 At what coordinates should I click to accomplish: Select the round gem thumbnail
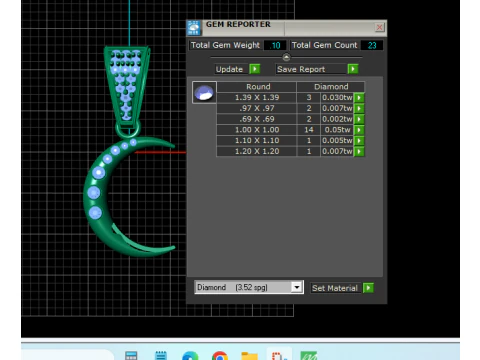[x=204, y=93]
